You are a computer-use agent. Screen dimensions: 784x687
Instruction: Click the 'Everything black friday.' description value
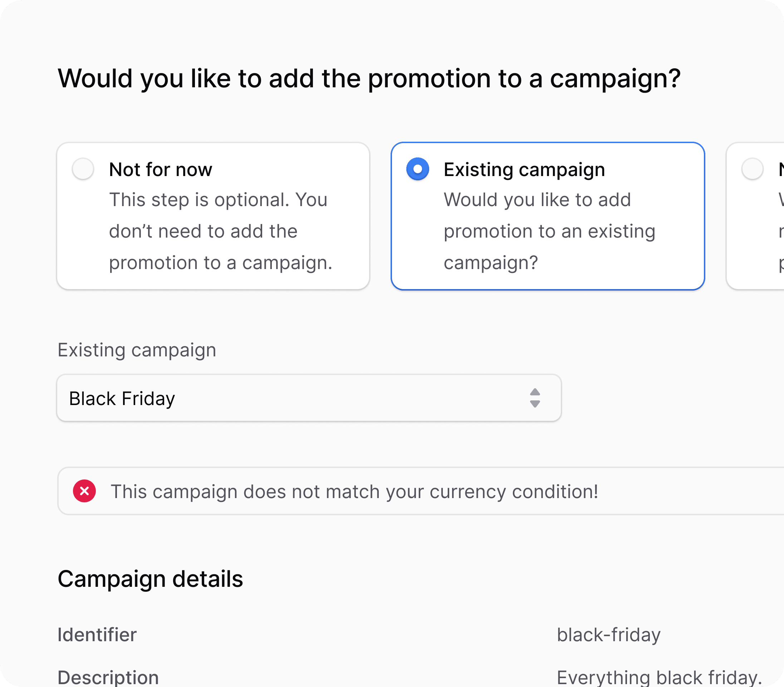click(659, 677)
